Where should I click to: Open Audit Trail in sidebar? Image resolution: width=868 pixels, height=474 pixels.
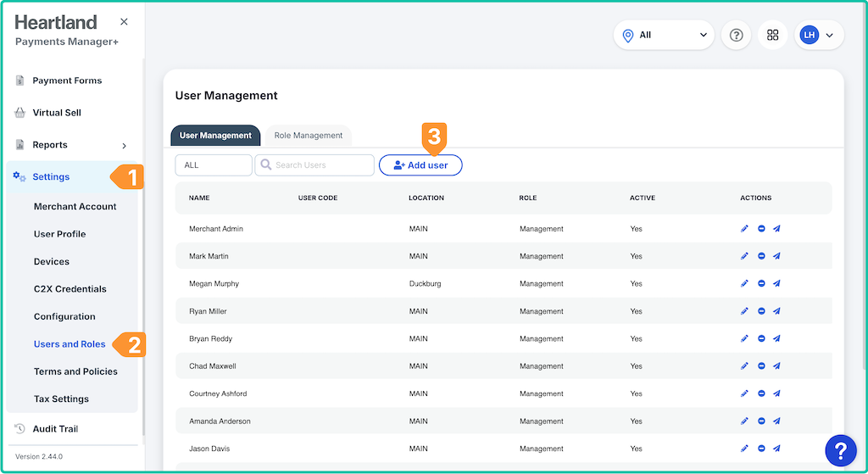(55, 428)
